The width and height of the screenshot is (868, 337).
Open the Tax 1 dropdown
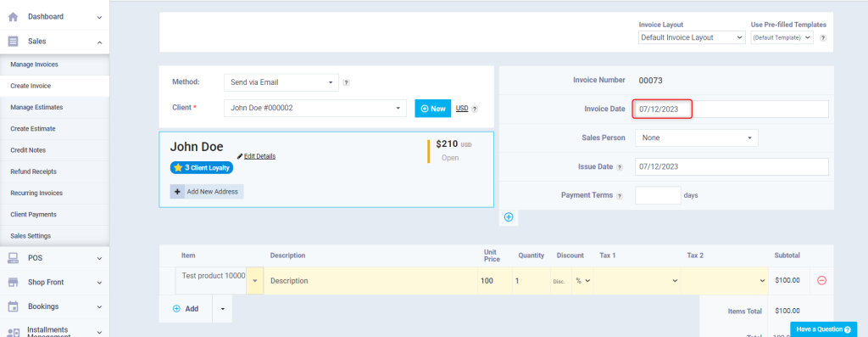(x=637, y=281)
